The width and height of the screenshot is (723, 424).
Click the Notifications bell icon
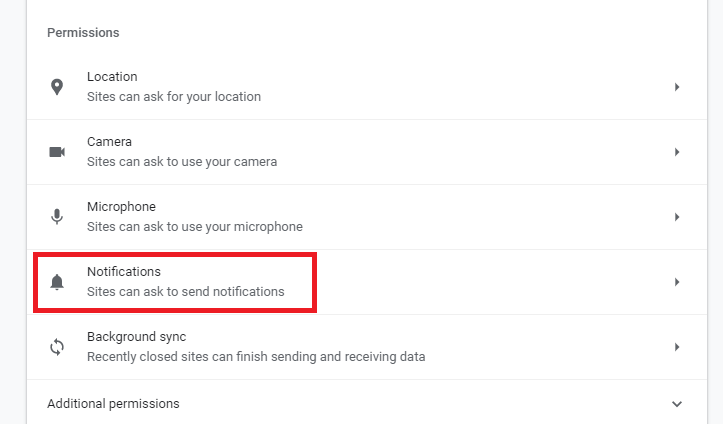57,282
